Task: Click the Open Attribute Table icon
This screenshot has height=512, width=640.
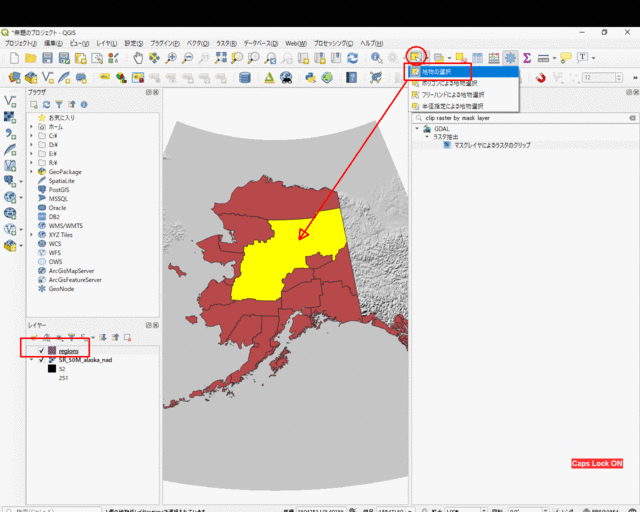Action: point(478,58)
